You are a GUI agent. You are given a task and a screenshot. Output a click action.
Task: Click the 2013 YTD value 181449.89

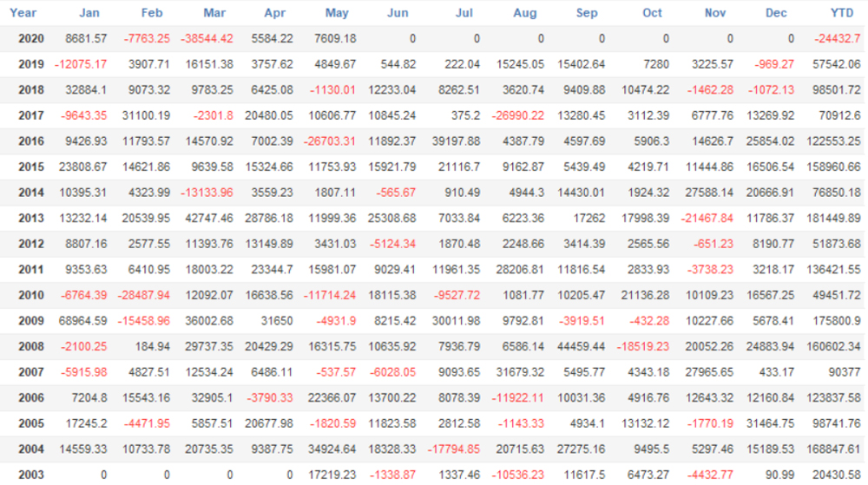click(x=831, y=219)
